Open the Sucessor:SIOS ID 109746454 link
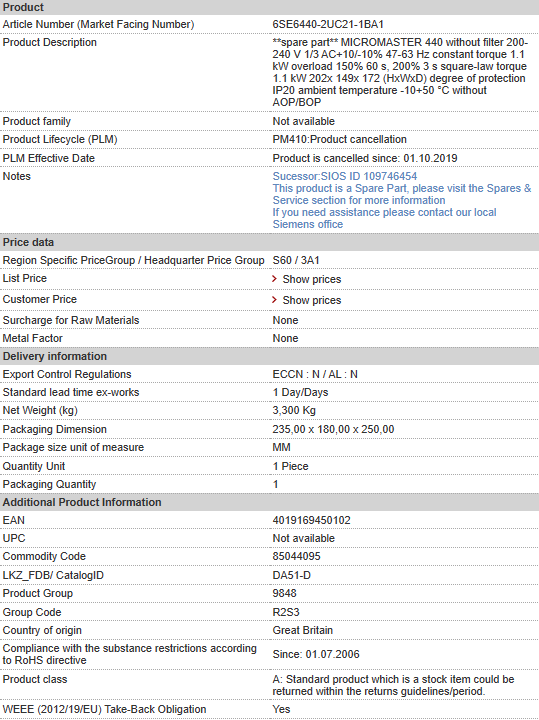Screen dimensions: 539x720 click(345, 176)
